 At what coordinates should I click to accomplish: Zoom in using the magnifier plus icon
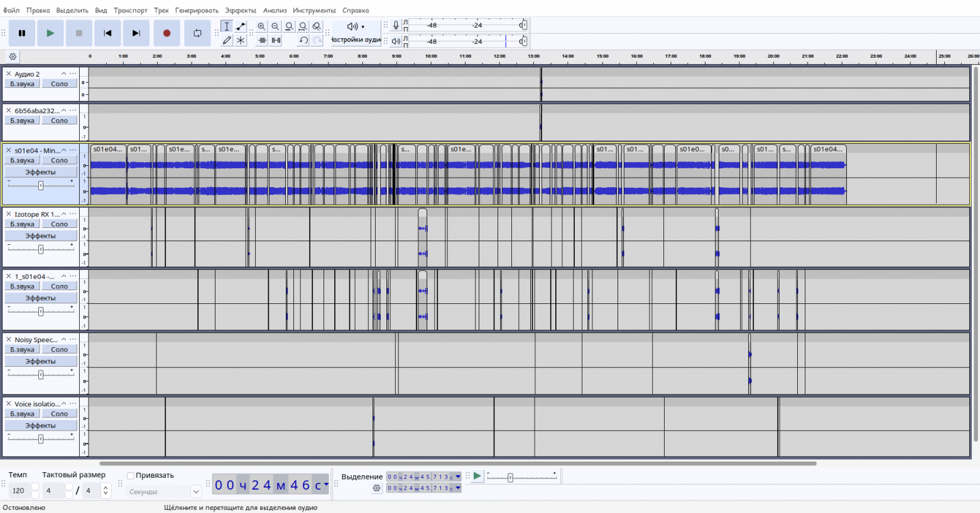pyautogui.click(x=261, y=26)
